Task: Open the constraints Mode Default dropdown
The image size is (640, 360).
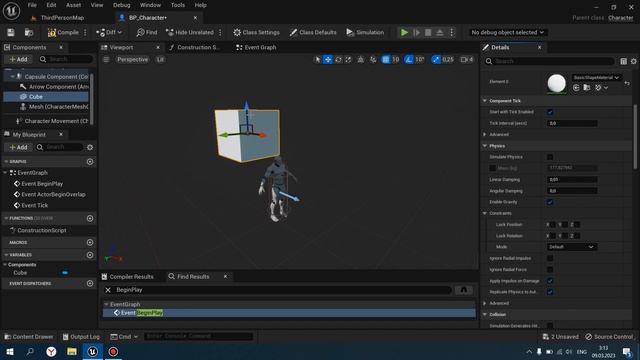Action: tap(571, 247)
